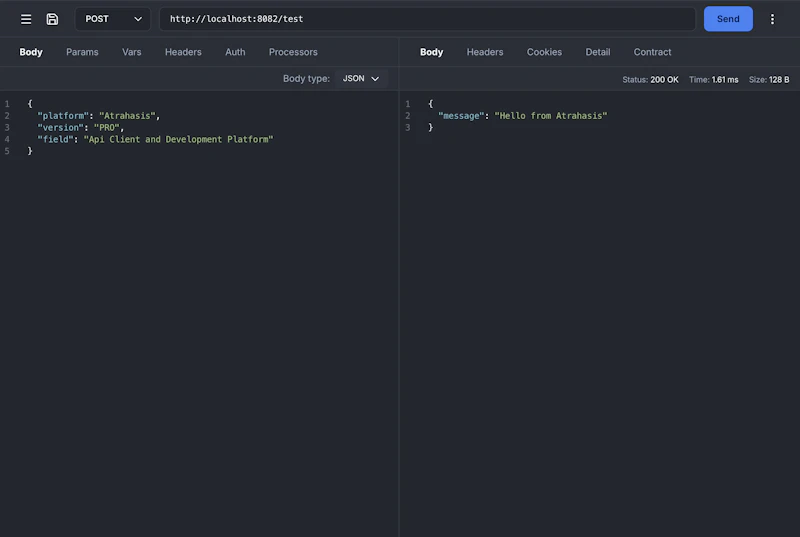
Task: Click the "version": "PRO" line
Action: 81,127
